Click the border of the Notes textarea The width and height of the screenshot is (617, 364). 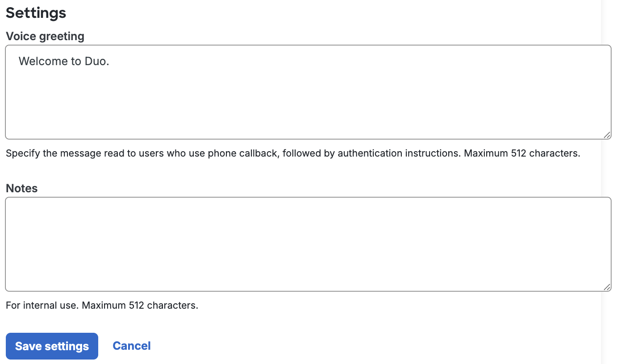click(x=308, y=198)
